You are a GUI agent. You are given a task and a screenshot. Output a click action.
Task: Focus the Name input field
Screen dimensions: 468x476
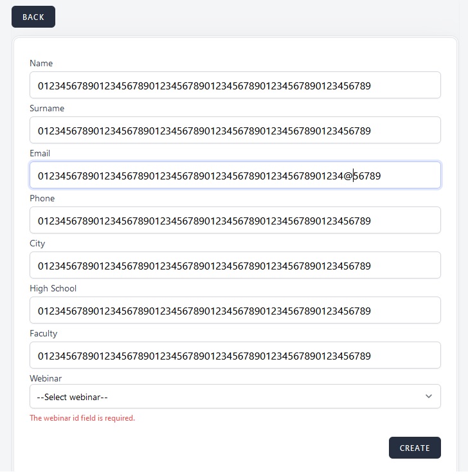coord(235,85)
